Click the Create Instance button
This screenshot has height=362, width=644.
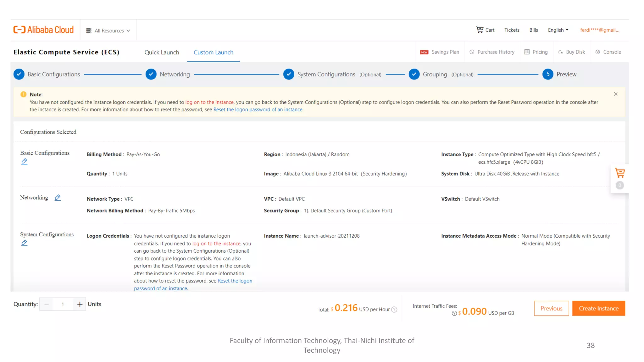point(598,309)
